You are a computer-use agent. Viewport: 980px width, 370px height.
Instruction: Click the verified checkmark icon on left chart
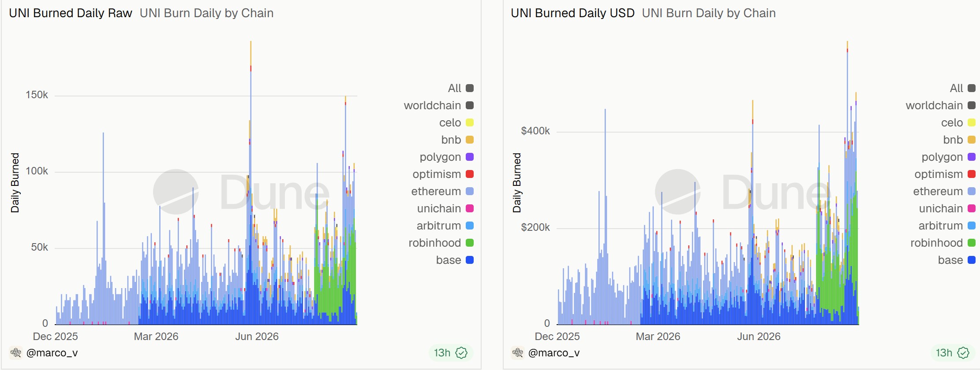pos(461,353)
